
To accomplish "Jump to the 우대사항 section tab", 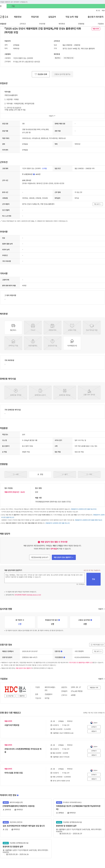I will pos(42,24).
